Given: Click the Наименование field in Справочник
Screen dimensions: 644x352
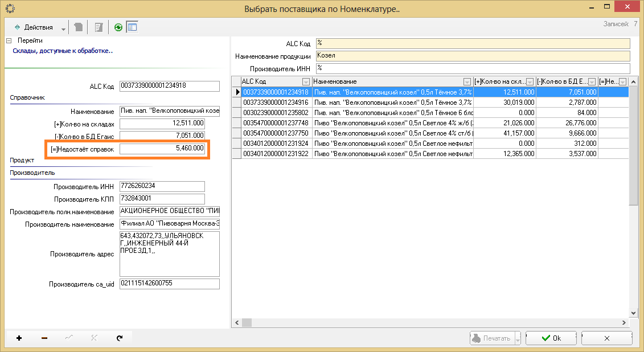Looking at the screenshot, I should (x=170, y=111).
